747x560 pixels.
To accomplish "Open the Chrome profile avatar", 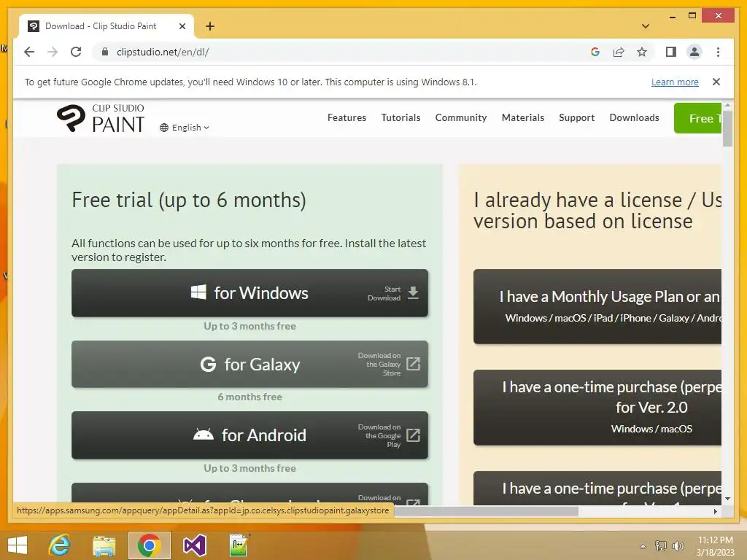I will (694, 52).
